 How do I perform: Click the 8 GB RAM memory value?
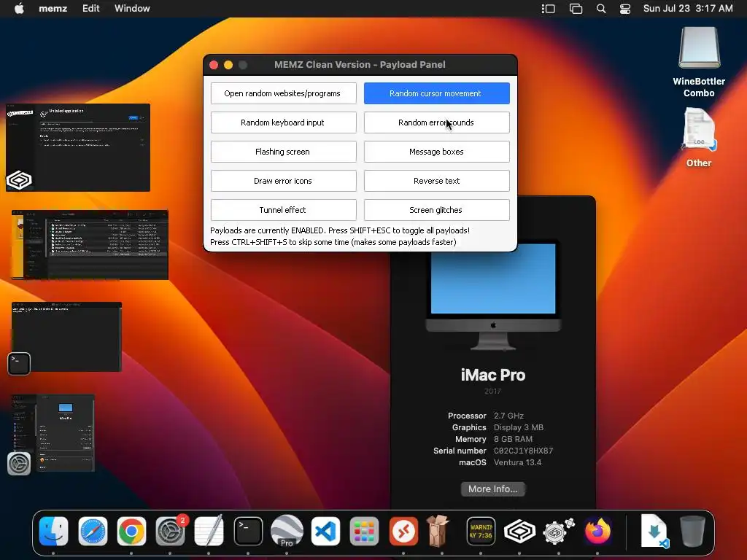coord(513,439)
